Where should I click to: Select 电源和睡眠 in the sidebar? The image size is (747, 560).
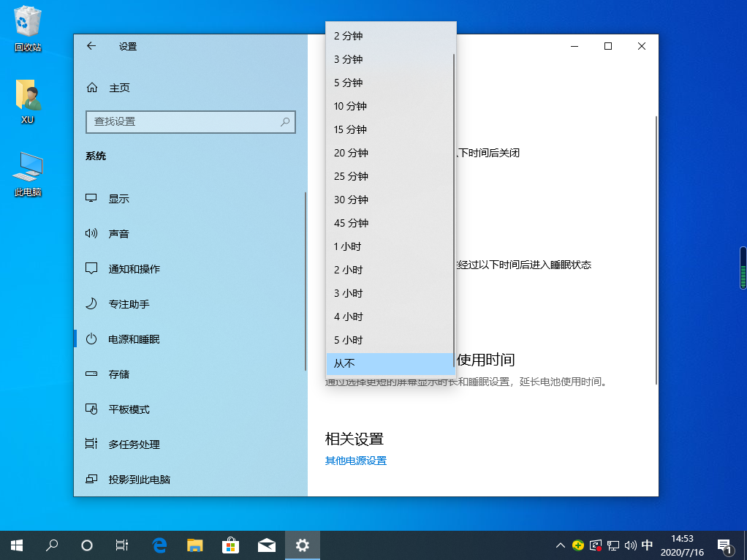pyautogui.click(x=189, y=339)
